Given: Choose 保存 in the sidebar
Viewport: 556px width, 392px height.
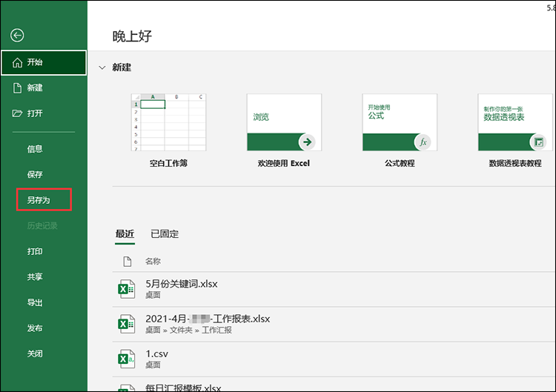Looking at the screenshot, I should pos(35,174).
